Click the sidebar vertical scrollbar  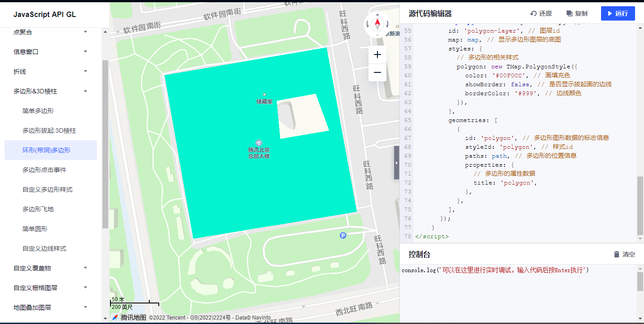pyautogui.click(x=105, y=144)
